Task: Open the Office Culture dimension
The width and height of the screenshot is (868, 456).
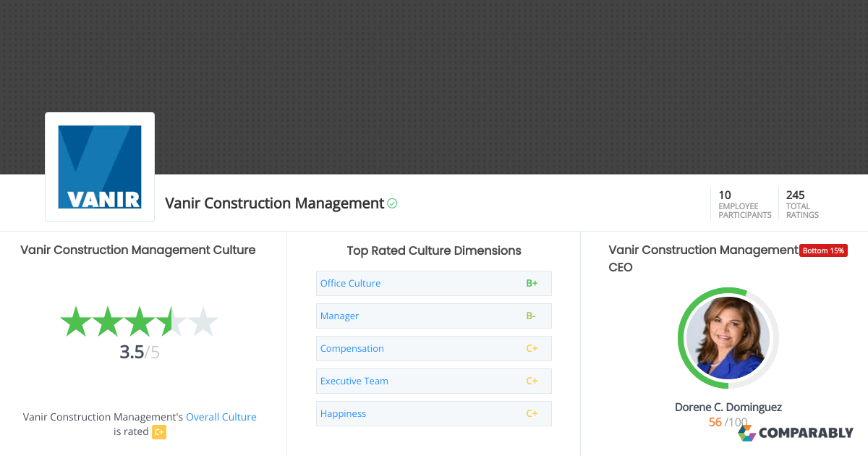Action: [350, 283]
